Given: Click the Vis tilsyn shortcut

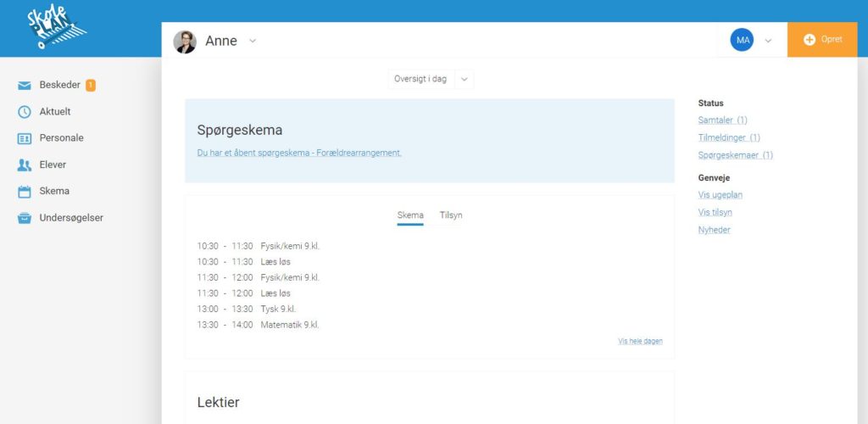Looking at the screenshot, I should 715,213.
